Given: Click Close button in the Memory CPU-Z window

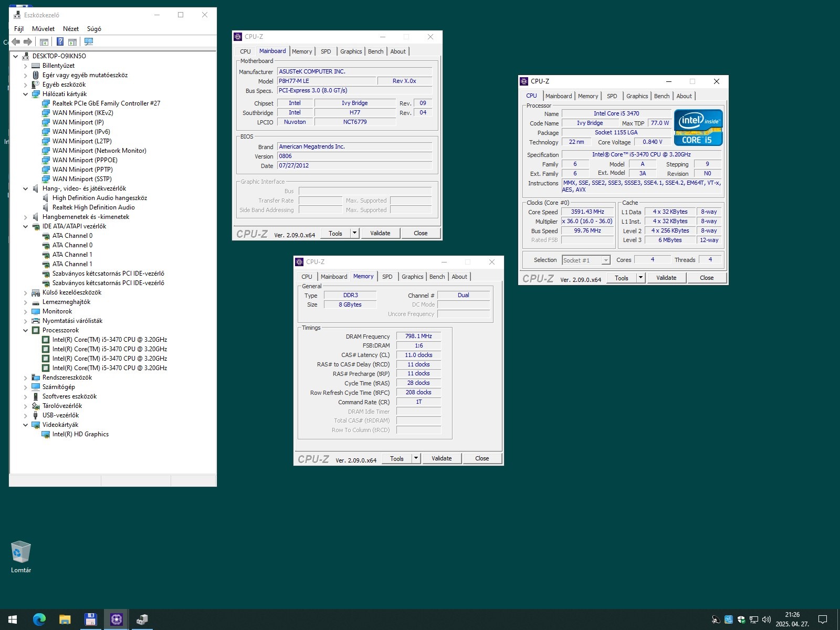Looking at the screenshot, I should [x=482, y=458].
